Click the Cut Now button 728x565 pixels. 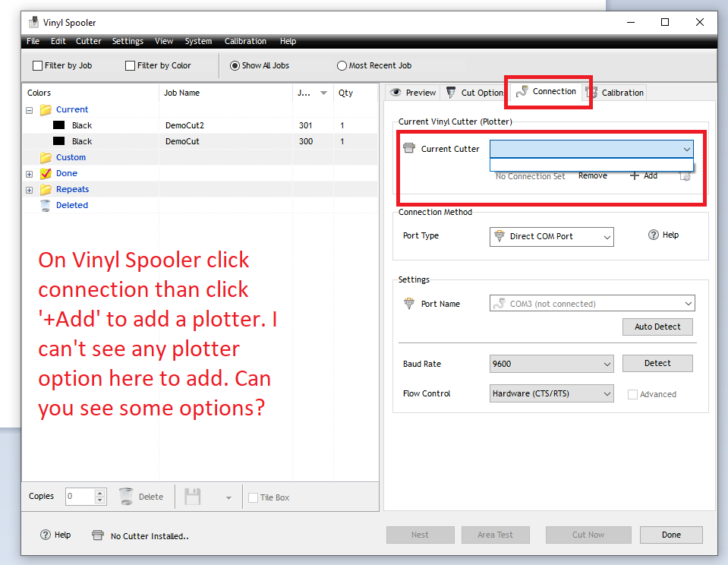(588, 535)
